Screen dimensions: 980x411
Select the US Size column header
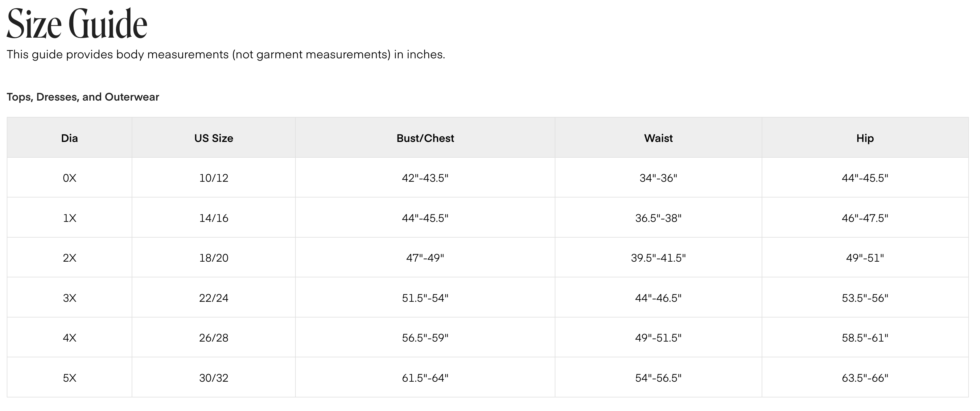point(214,138)
